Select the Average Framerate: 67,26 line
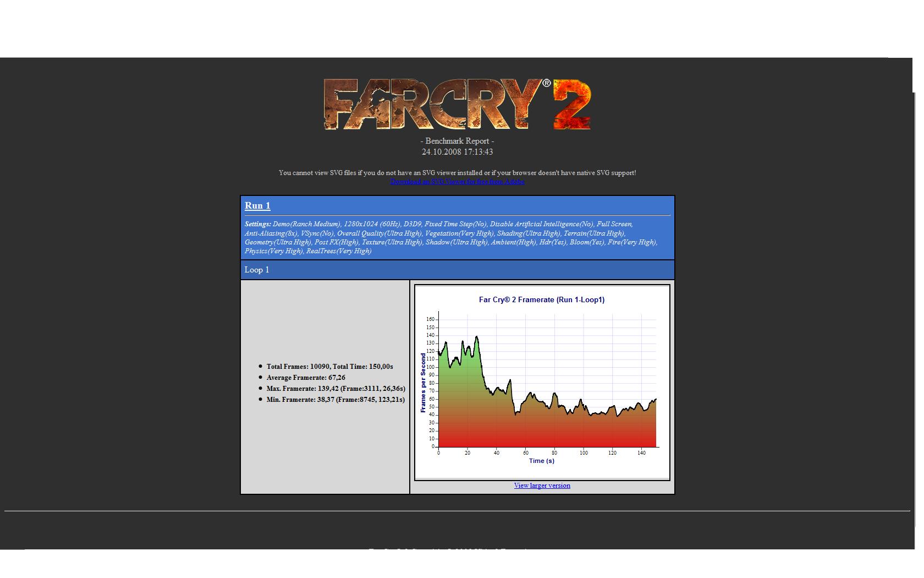The image size is (924, 578). 306,378
